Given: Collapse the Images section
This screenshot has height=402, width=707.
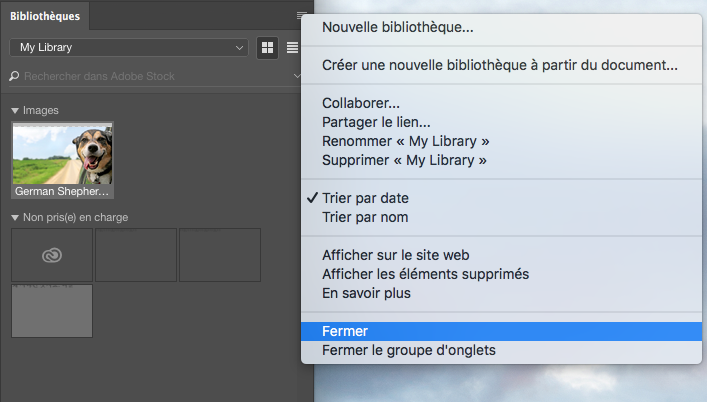Looking at the screenshot, I should 15,110.
